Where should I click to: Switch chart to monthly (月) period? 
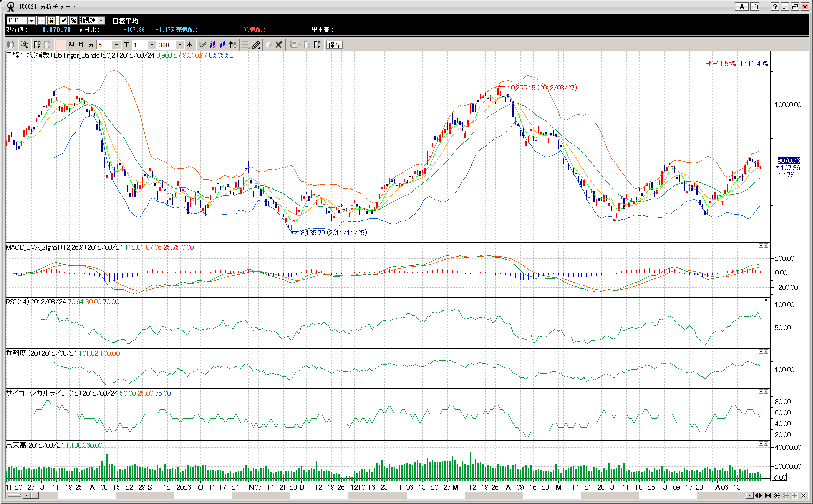81,45
